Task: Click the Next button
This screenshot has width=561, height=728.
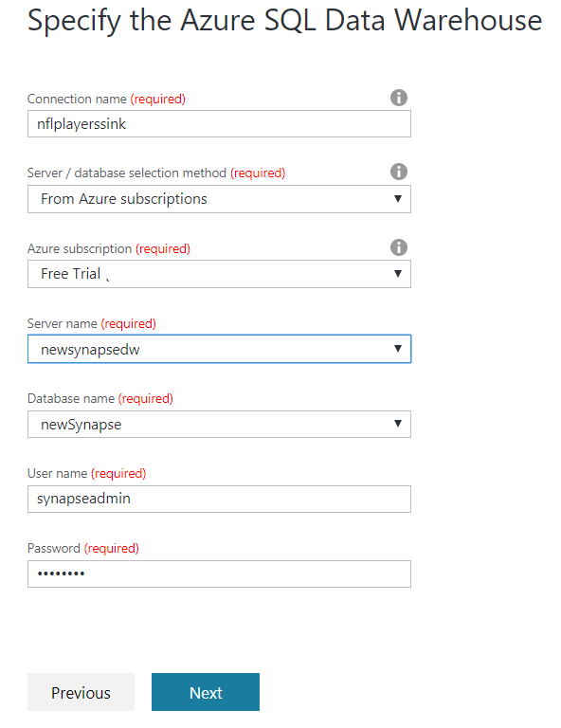Action: pyautogui.click(x=206, y=692)
